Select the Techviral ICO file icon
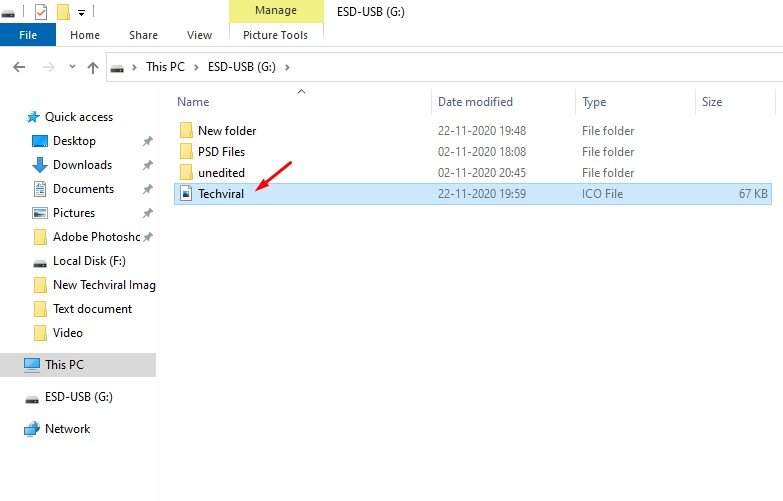The width and height of the screenshot is (783, 501). pyautogui.click(x=185, y=194)
